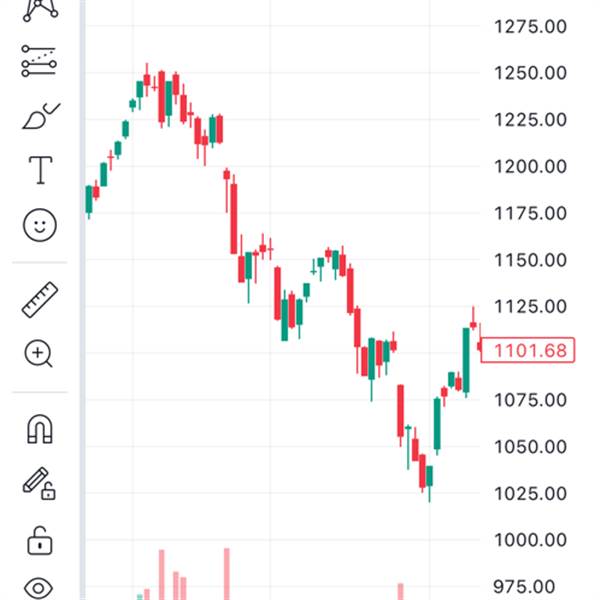This screenshot has height=600, width=600.
Task: Click the 1275.00 price axis label
Action: tap(531, 26)
